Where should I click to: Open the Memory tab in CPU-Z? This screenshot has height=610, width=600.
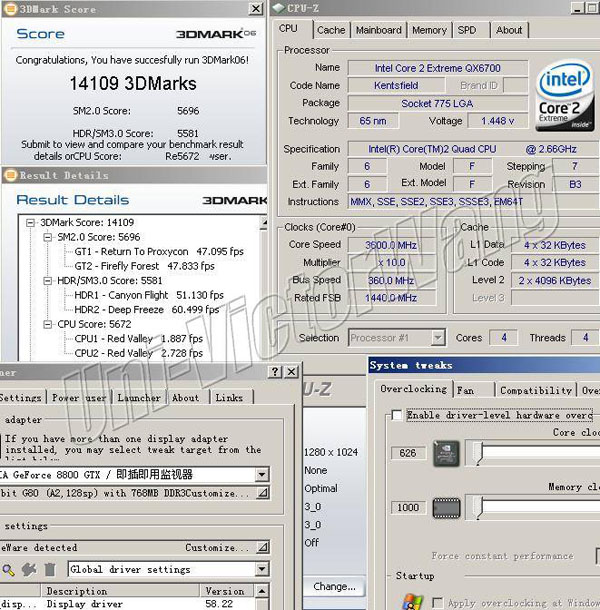429,30
